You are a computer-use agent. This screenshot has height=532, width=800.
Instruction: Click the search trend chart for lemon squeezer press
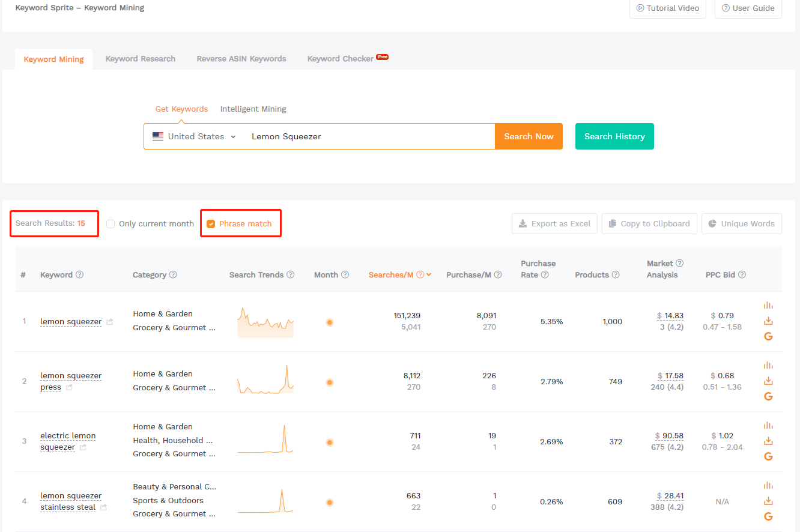click(x=265, y=381)
